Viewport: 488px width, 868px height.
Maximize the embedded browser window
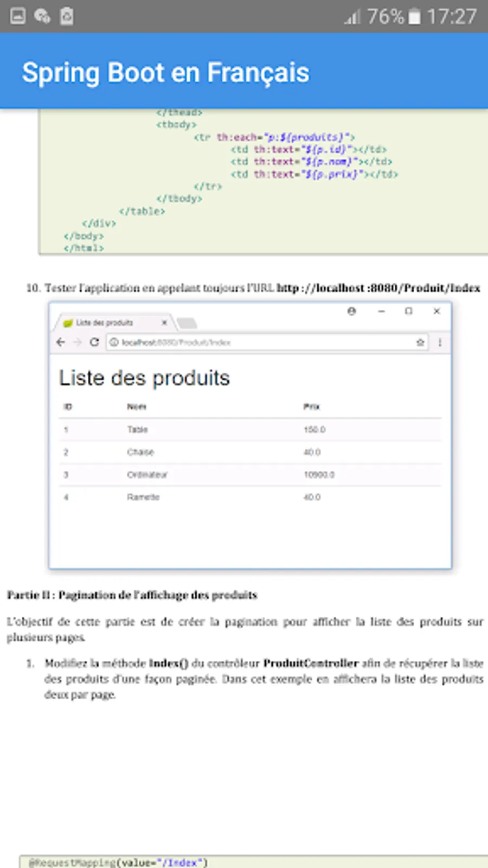pos(409,311)
